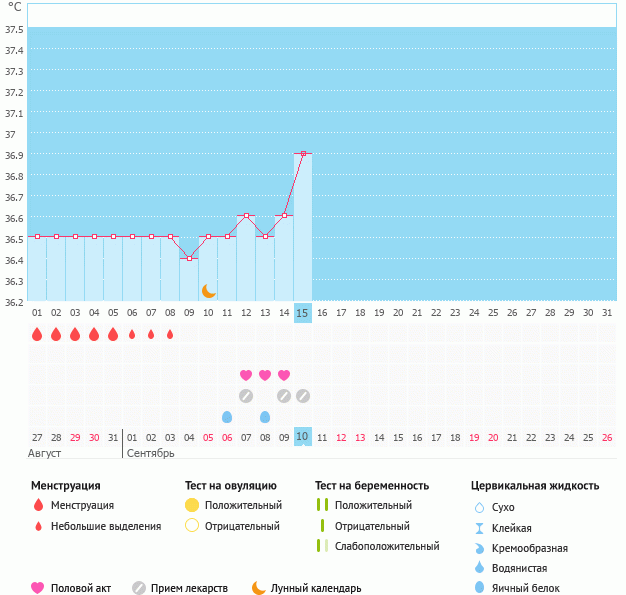This screenshot has width=626, height=595.
Task: Select highlighted calendar date 10 in the bottom row
Action: (303, 437)
